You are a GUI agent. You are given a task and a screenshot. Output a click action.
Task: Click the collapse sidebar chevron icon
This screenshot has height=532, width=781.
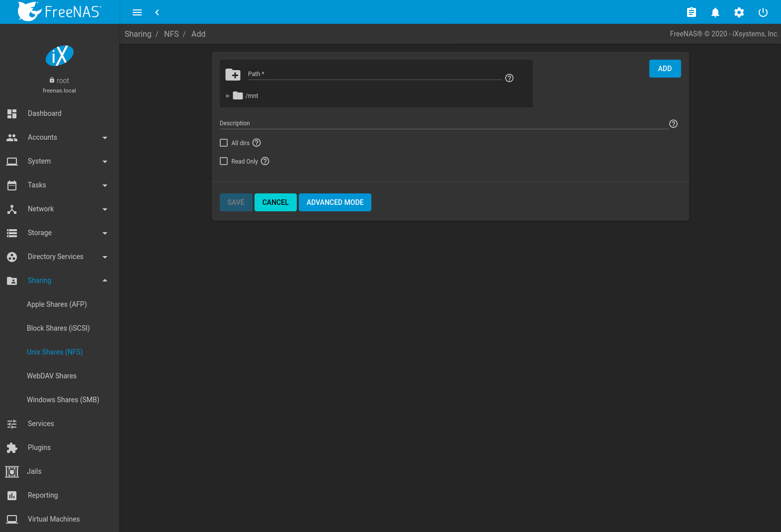click(157, 12)
